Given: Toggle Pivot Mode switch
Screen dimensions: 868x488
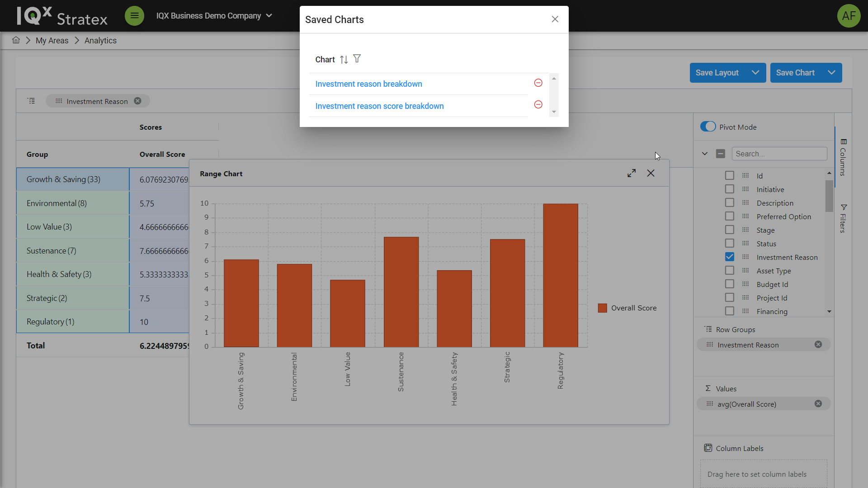Looking at the screenshot, I should (x=708, y=127).
